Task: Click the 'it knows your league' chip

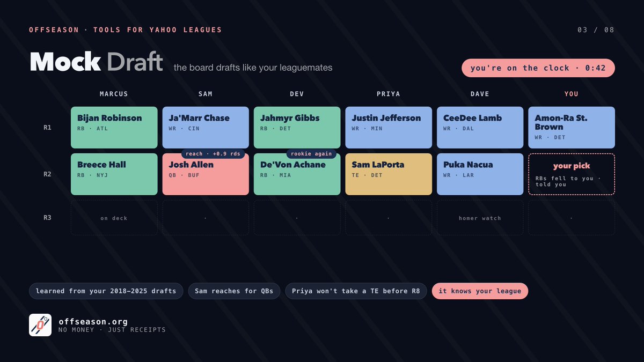Action: (480, 291)
